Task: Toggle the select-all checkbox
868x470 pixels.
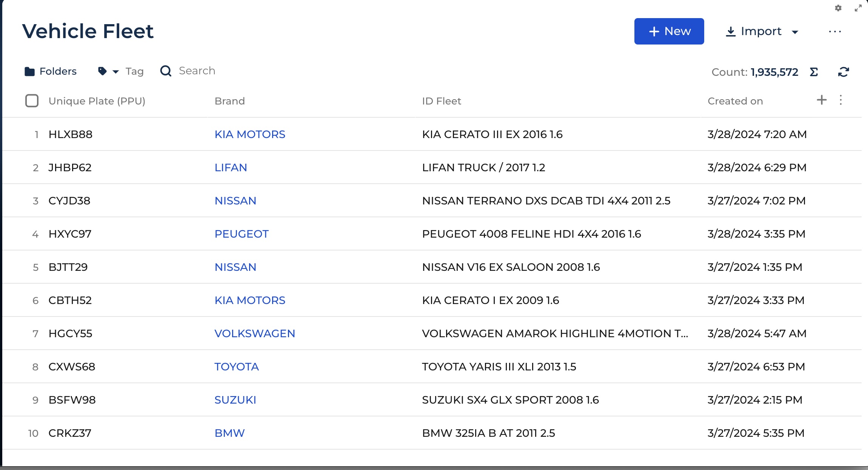Action: coord(32,101)
